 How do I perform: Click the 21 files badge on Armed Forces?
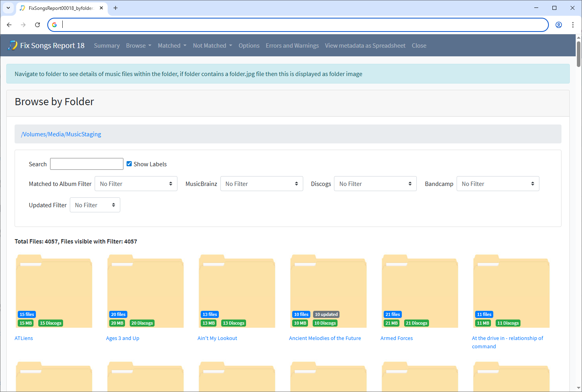click(x=393, y=314)
